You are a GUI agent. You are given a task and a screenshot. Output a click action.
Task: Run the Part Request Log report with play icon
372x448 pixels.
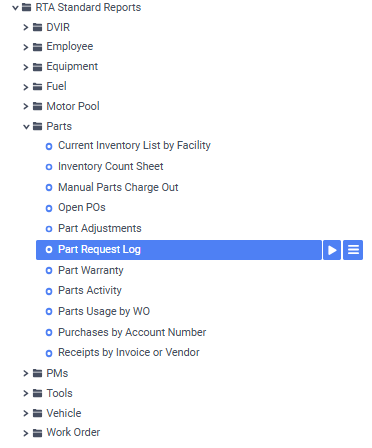point(332,250)
